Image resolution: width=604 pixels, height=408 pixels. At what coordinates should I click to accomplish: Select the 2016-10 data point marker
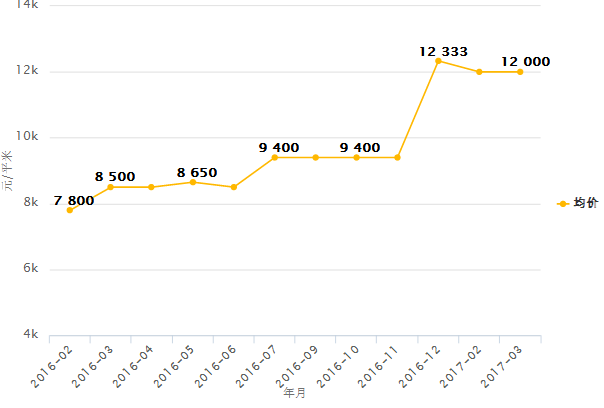tap(357, 157)
